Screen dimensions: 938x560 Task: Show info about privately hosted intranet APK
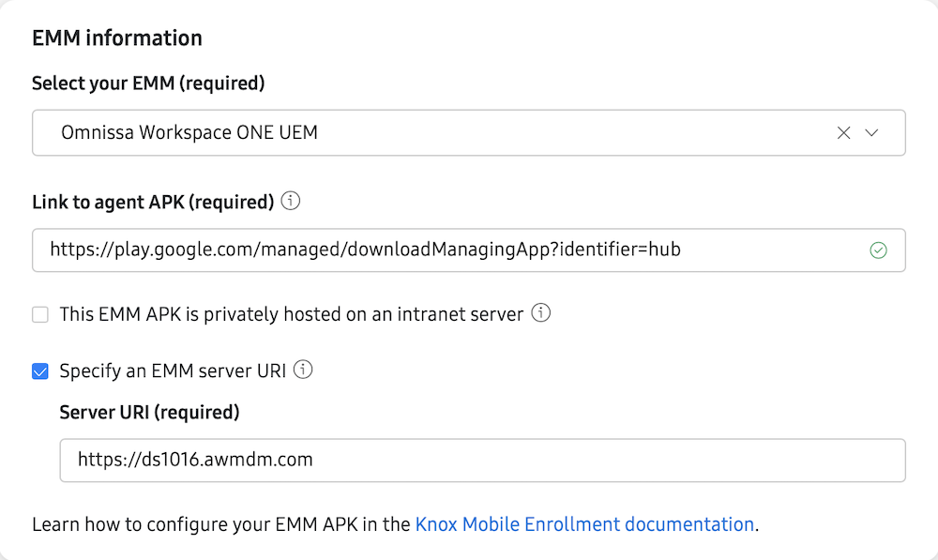540,314
